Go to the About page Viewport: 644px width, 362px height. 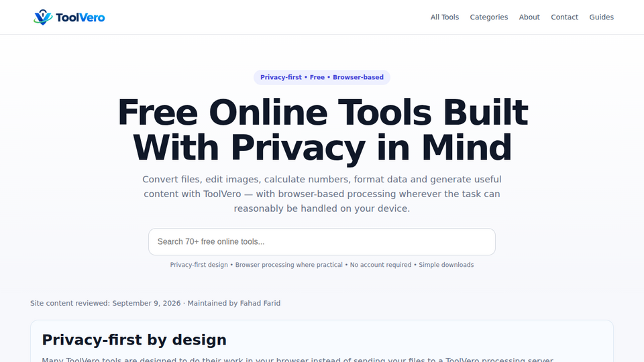point(529,17)
